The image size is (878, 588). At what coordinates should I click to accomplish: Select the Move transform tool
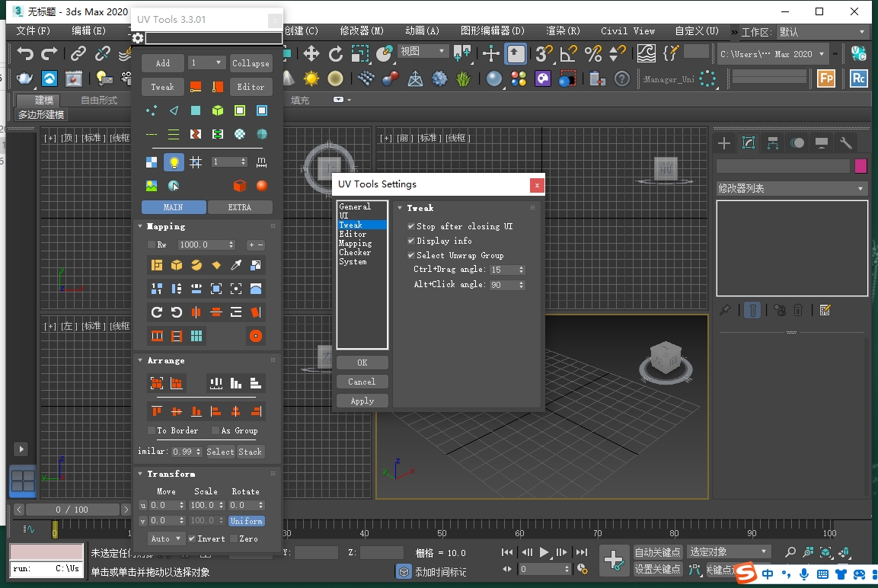click(311, 54)
